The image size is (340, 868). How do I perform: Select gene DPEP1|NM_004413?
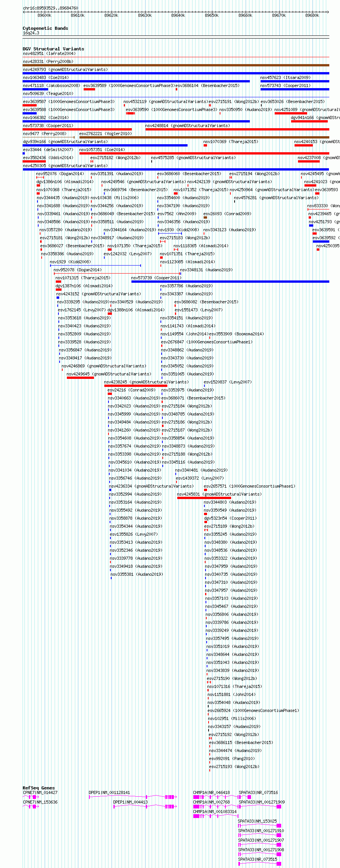click(131, 802)
